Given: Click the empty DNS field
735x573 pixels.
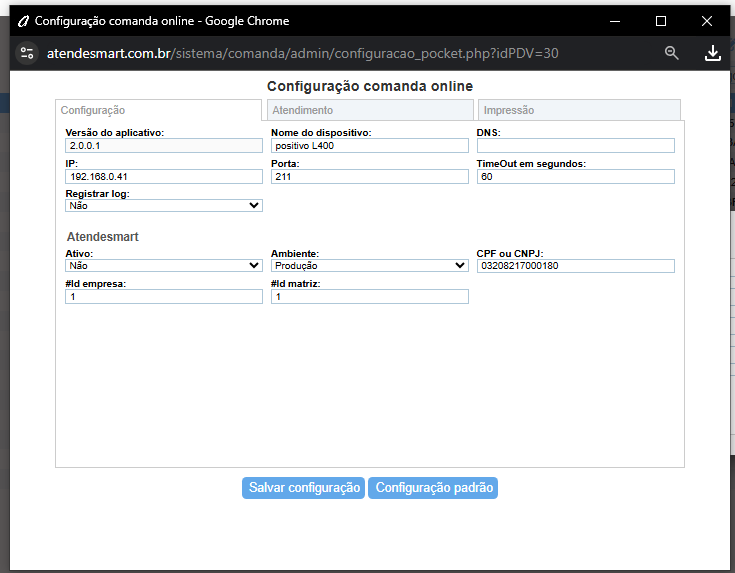Looking at the screenshot, I should (576, 146).
